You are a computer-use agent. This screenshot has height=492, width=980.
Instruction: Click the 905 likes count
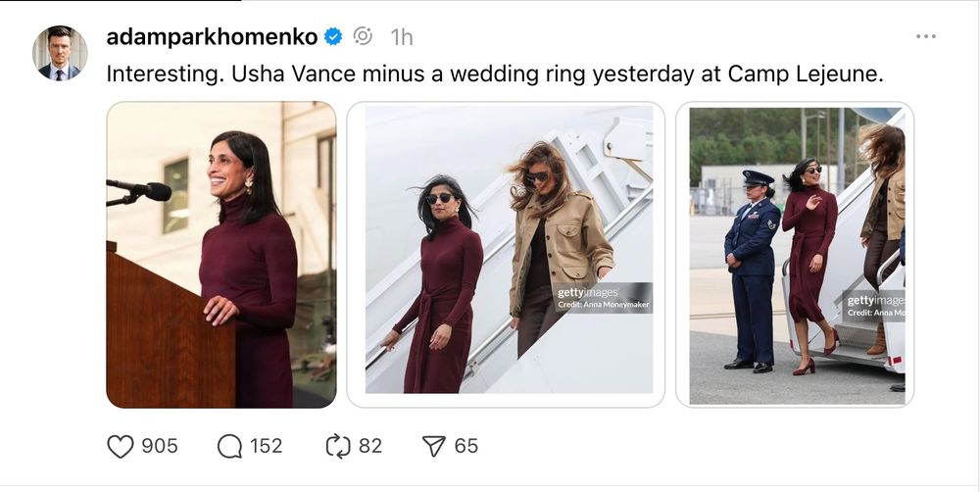pyautogui.click(x=160, y=447)
